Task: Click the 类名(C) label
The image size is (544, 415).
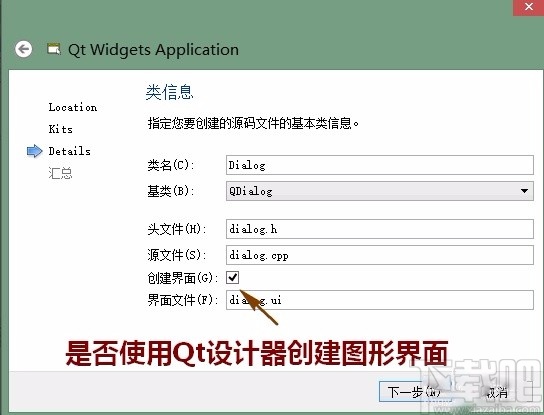Action: coord(171,165)
